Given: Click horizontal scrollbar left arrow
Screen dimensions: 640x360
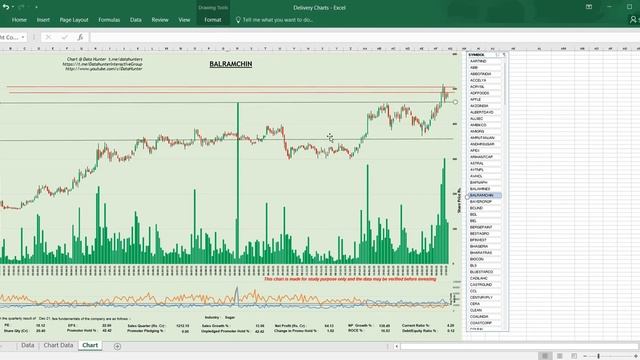Looking at the screenshot, I should pyautogui.click(x=396, y=346).
